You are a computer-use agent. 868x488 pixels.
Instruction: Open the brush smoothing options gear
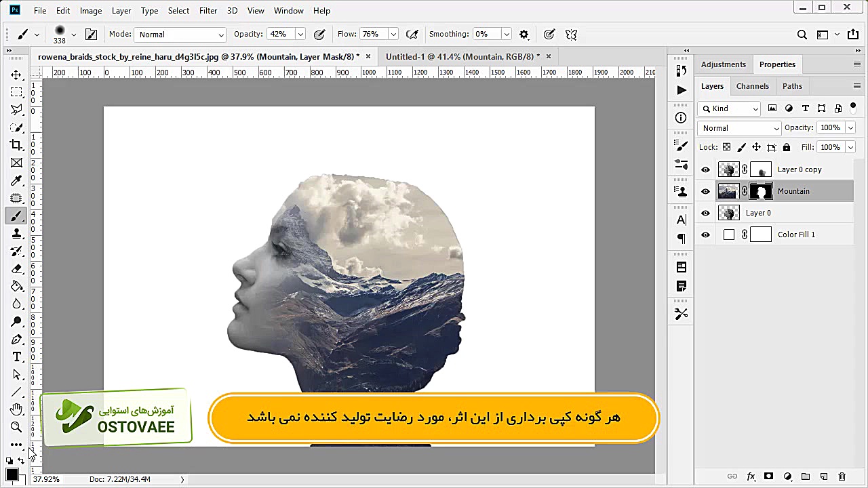pyautogui.click(x=524, y=34)
